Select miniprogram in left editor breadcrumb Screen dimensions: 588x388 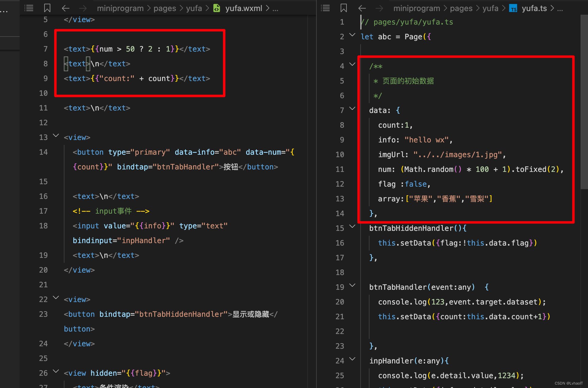coord(120,8)
